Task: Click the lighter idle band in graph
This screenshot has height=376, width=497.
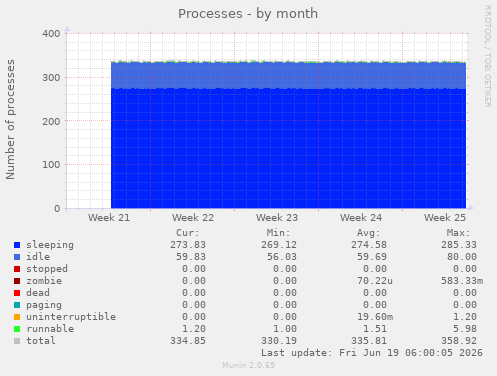Action: pos(288,75)
